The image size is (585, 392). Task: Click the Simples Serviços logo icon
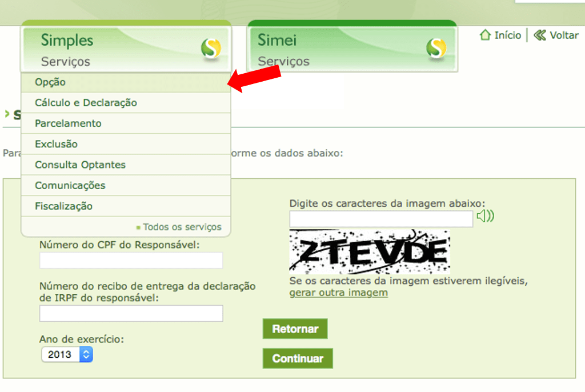tap(211, 49)
